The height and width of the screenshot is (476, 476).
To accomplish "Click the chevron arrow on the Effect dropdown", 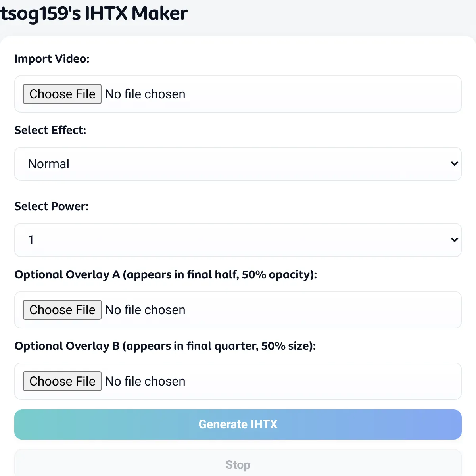I will click(x=455, y=164).
